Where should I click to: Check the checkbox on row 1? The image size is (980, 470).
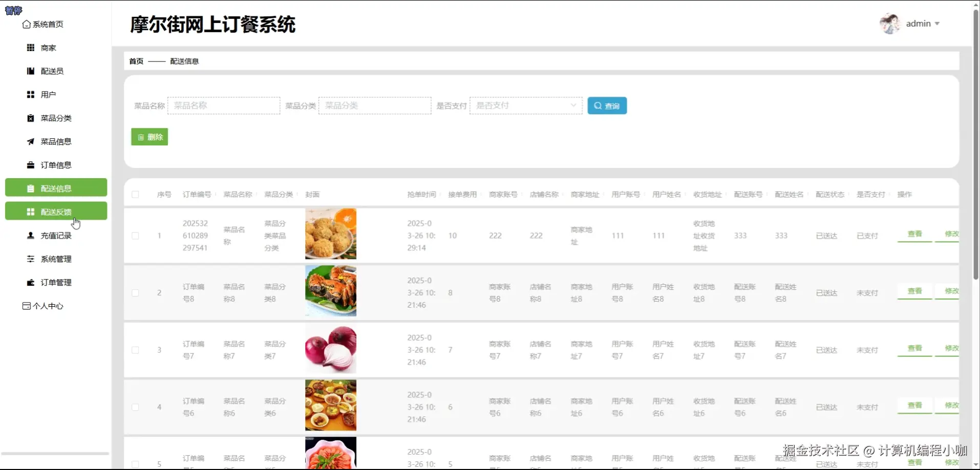coord(135,236)
